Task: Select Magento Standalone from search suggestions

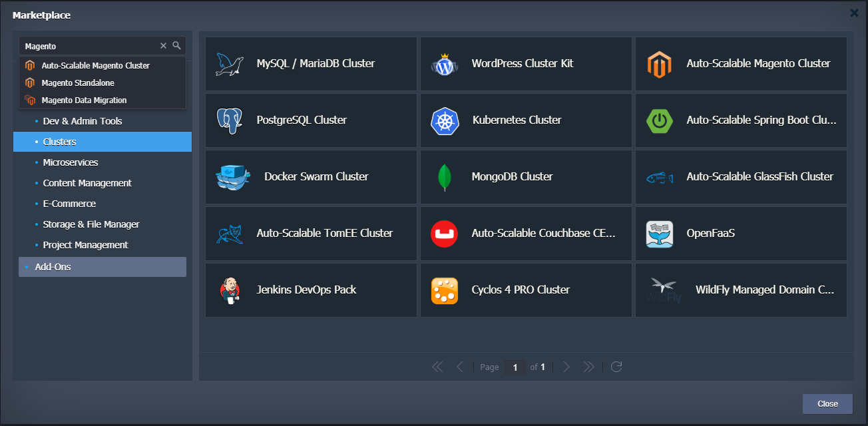Action: point(78,83)
